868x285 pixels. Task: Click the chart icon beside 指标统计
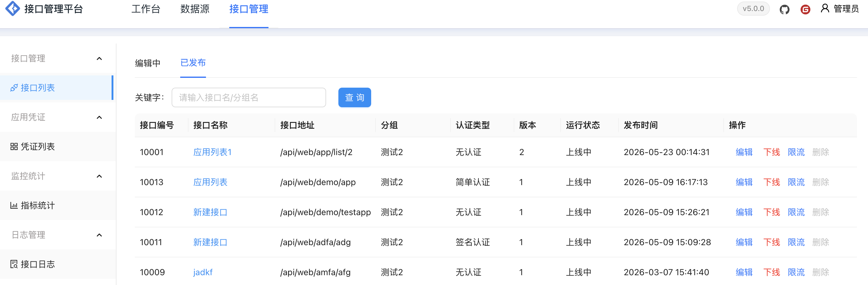pos(14,206)
